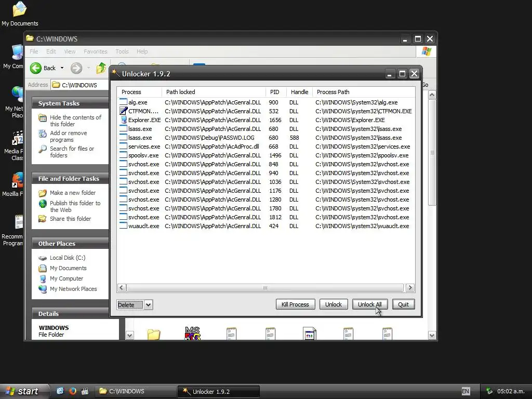The image size is (532, 399).
Task: Click the EN language indicator in taskbar
Action: (x=465, y=391)
